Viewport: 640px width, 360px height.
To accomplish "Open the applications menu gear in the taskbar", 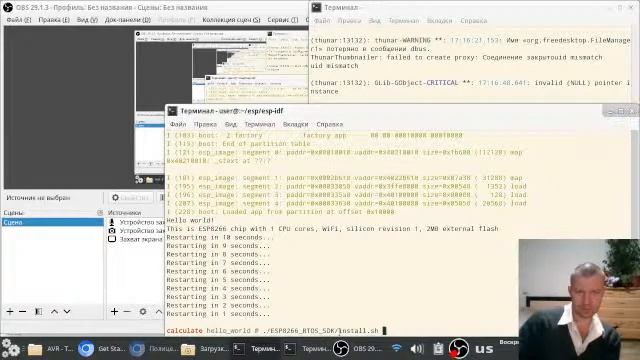I will pyautogui.click(x=10, y=349).
